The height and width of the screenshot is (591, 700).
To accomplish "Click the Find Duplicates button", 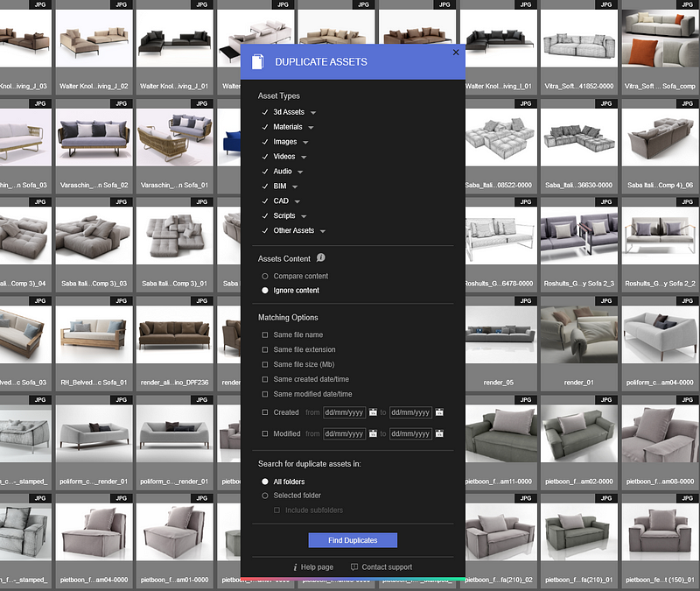I will point(353,540).
